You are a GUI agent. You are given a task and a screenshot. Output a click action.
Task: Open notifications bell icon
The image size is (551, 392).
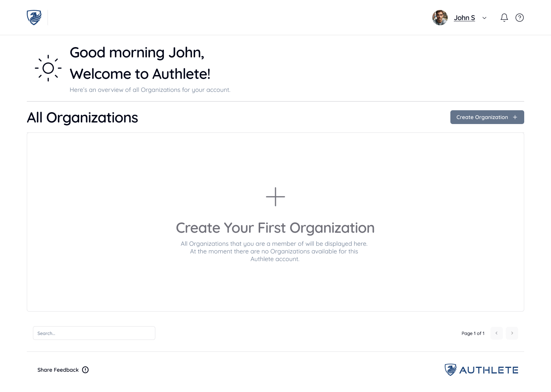click(x=504, y=18)
